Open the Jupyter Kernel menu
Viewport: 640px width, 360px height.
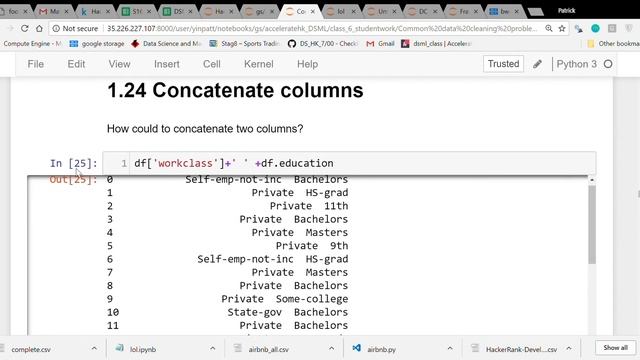[x=258, y=64]
